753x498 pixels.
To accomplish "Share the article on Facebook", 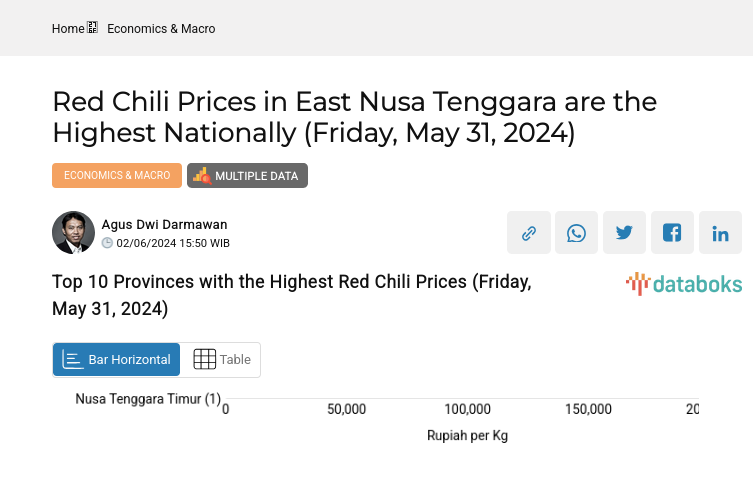I will coord(672,233).
